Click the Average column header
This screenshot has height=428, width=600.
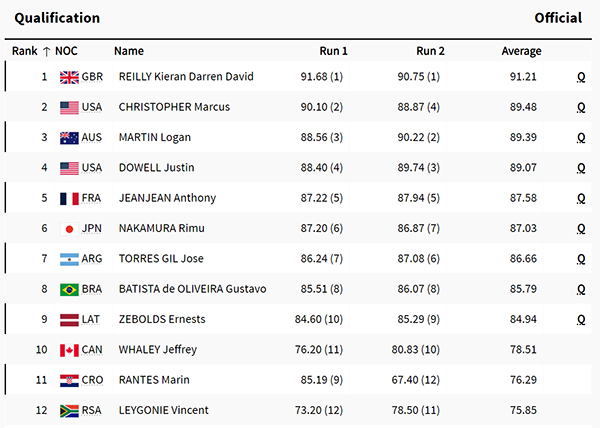click(x=521, y=51)
